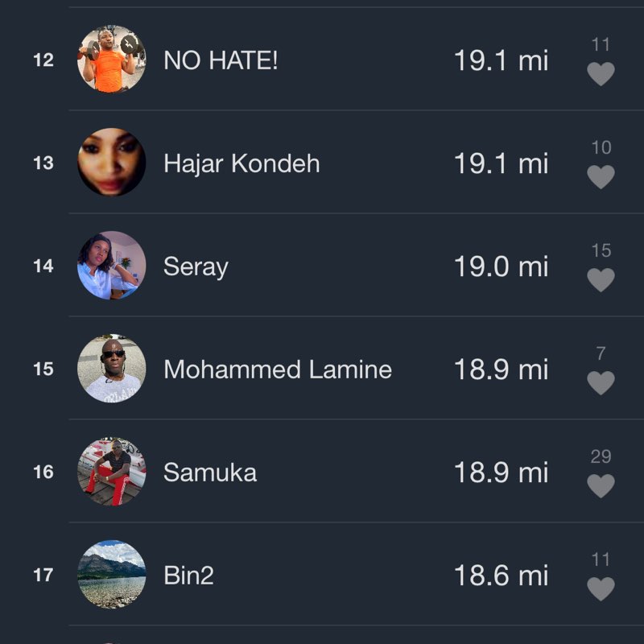Open Samuka's profile photo
This screenshot has height=644, width=644.
(x=112, y=471)
